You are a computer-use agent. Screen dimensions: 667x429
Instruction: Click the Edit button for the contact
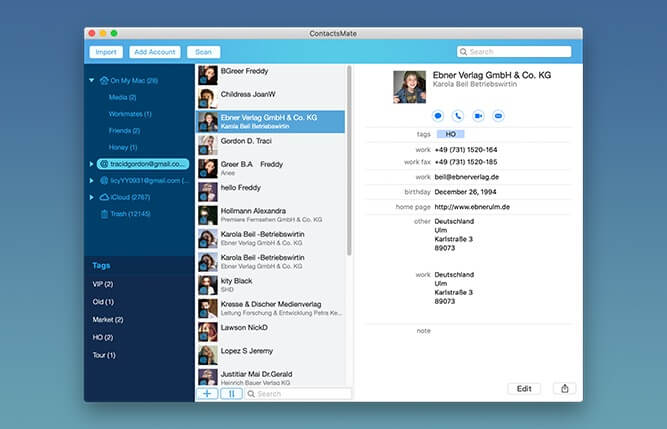tap(523, 388)
